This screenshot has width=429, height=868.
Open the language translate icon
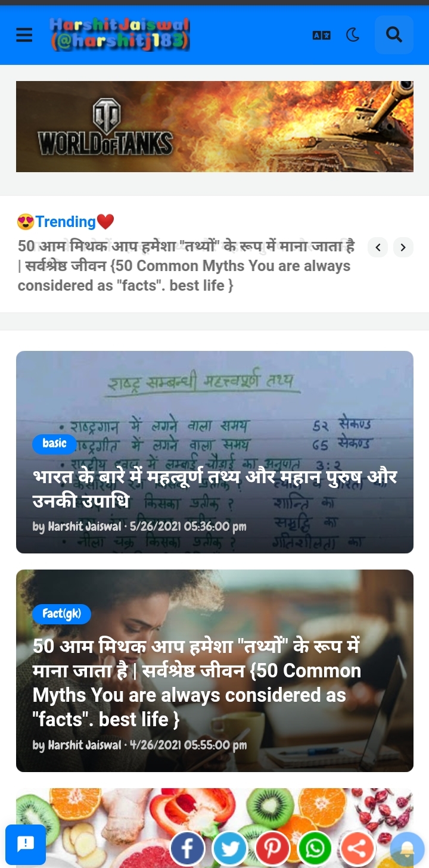click(x=322, y=35)
